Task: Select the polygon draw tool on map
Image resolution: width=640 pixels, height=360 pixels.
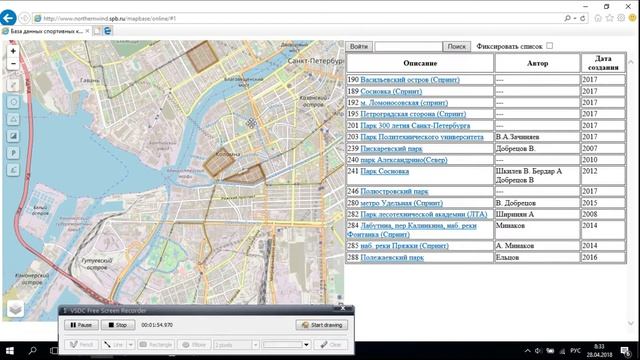Action: tap(13, 119)
